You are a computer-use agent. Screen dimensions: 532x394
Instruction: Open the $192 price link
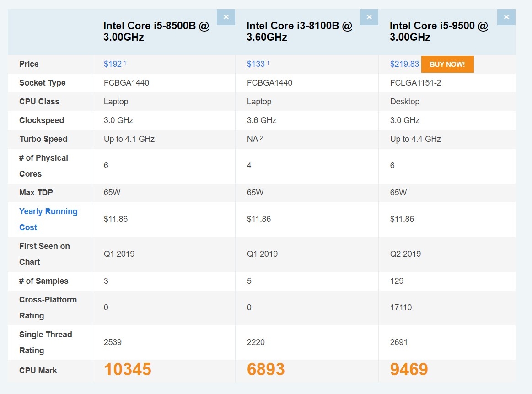pyautogui.click(x=113, y=64)
